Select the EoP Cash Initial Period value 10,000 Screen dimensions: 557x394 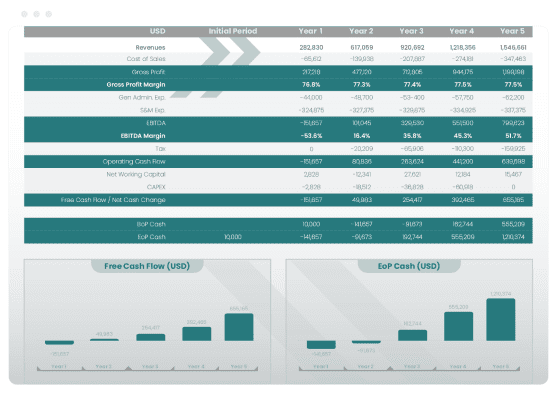(x=233, y=237)
